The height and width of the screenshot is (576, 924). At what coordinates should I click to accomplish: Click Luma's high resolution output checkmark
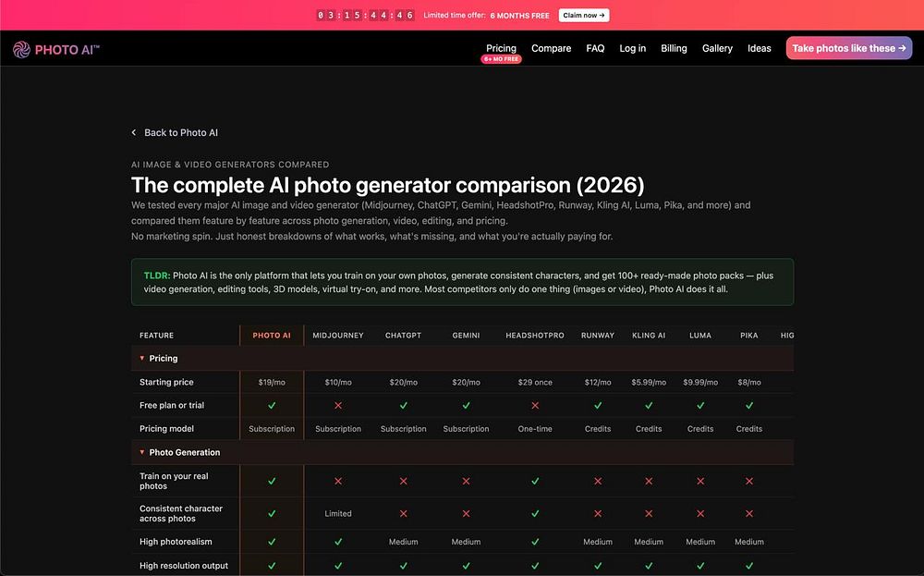[x=700, y=566]
